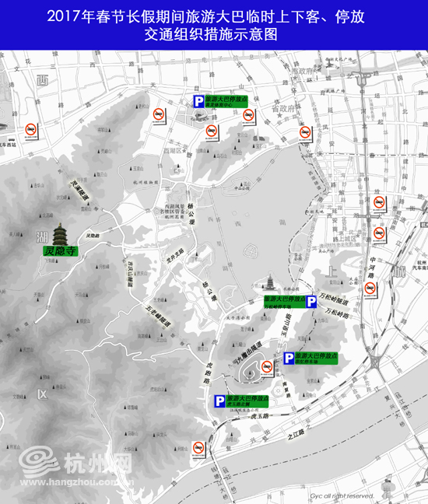Click the P icon beside 万松岭停车场 label

click(311, 302)
